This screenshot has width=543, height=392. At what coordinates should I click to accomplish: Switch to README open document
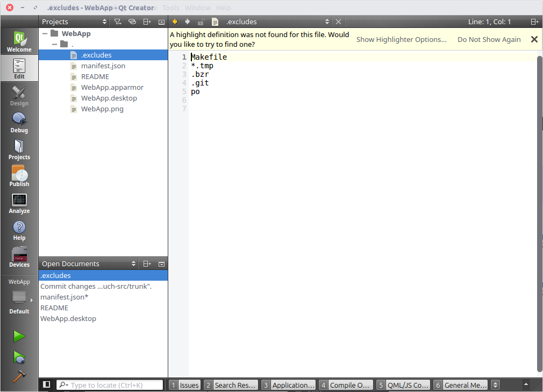click(x=103, y=308)
